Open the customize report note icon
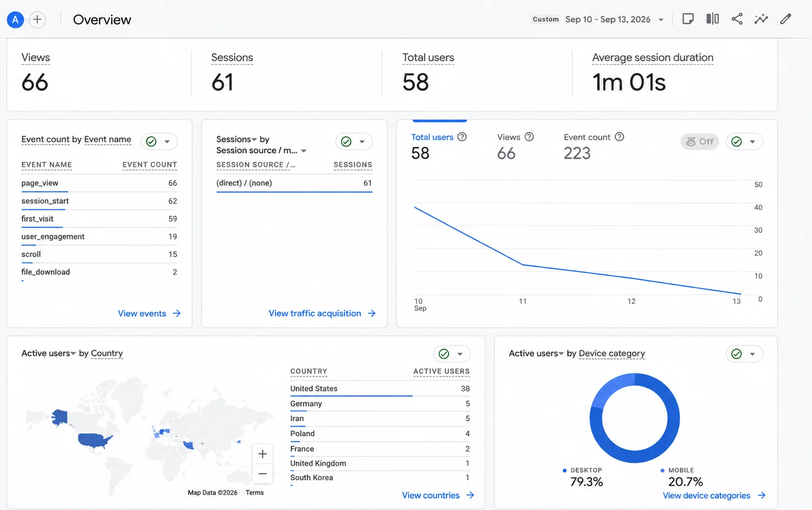This screenshot has width=812, height=510. click(688, 19)
